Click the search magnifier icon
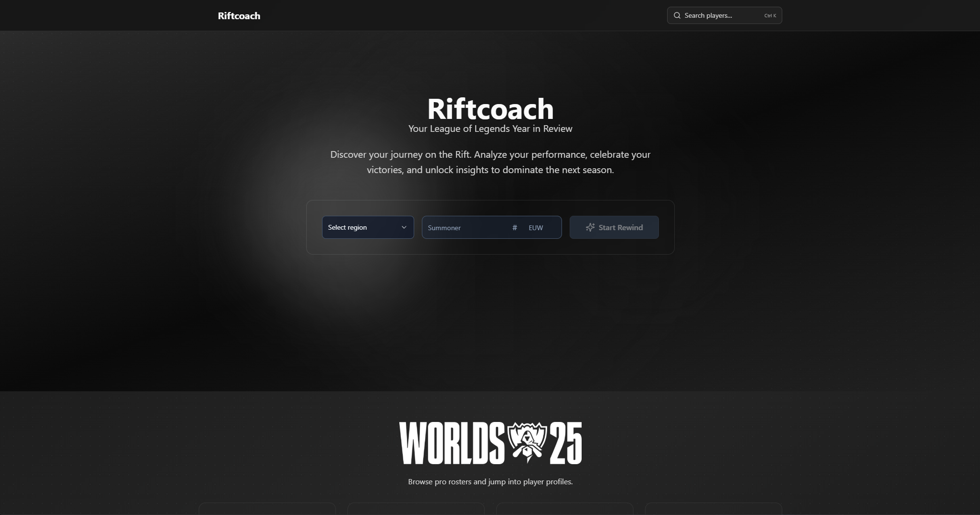This screenshot has height=515, width=980. pos(677,15)
